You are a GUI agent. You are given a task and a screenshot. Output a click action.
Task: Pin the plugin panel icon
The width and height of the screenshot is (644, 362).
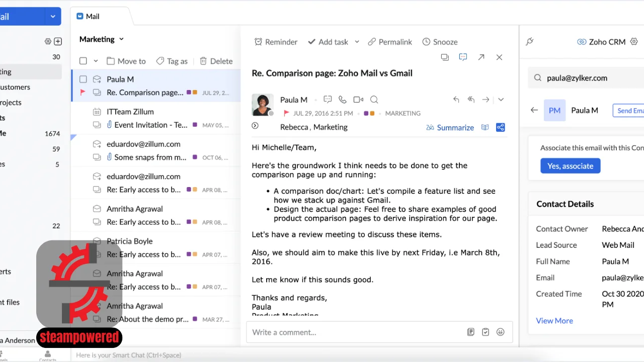[530, 42]
